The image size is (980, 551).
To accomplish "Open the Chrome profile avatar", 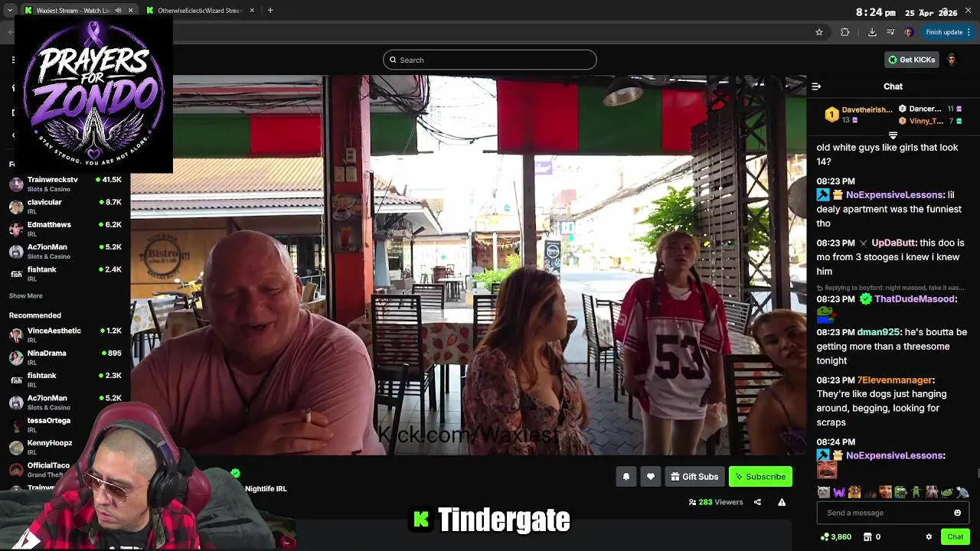I will tap(909, 32).
